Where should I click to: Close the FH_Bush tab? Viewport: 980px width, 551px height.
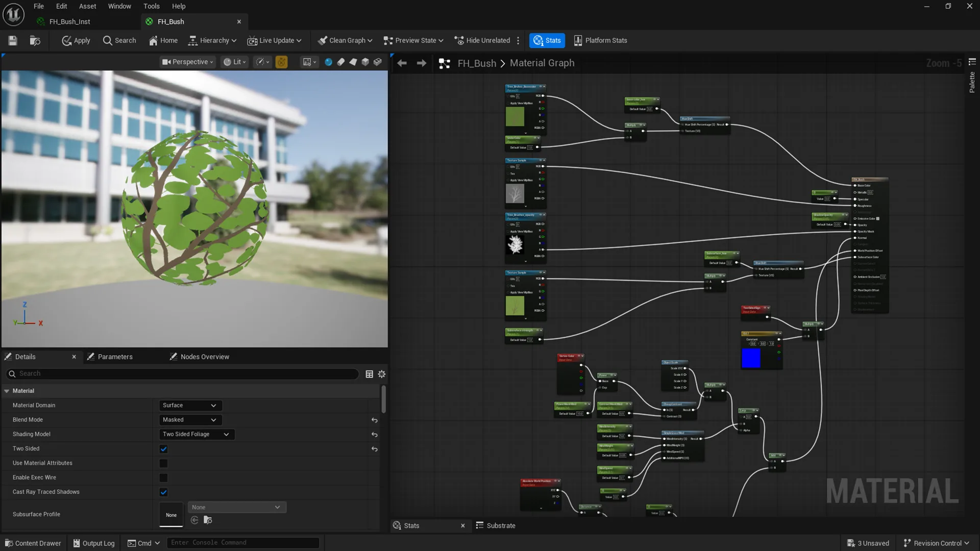pos(239,21)
